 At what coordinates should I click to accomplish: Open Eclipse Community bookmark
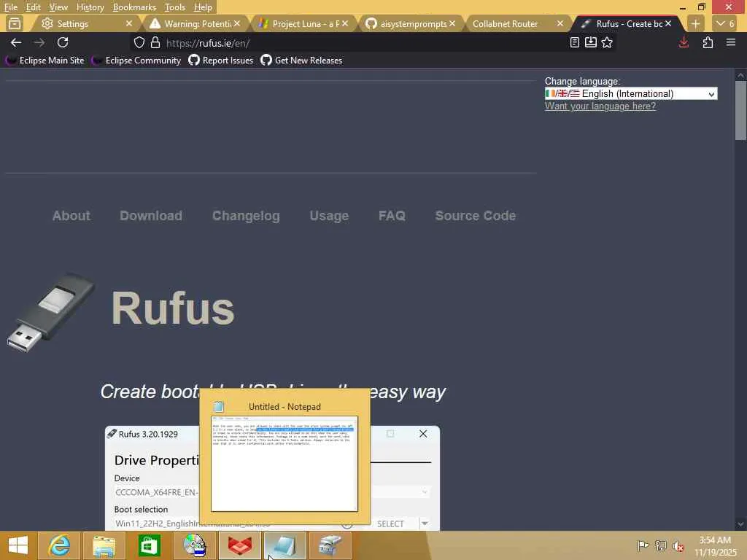tap(136, 61)
